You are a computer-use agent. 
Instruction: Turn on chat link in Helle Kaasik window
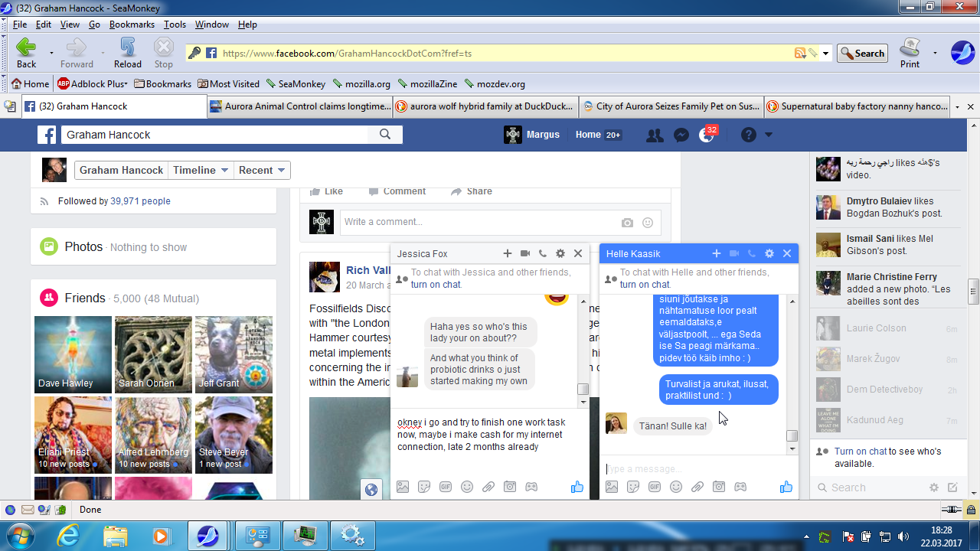(x=643, y=285)
